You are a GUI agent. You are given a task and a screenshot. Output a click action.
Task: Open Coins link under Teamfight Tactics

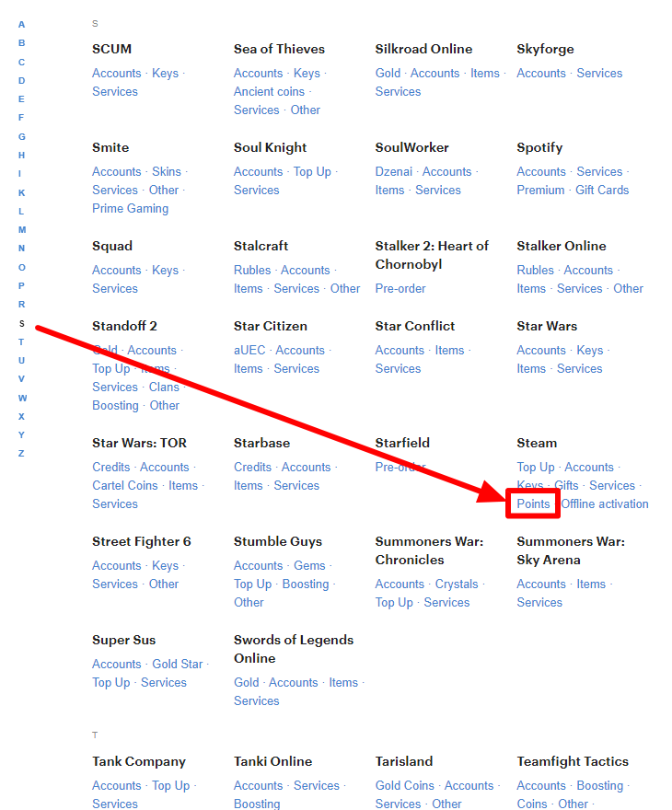point(532,804)
